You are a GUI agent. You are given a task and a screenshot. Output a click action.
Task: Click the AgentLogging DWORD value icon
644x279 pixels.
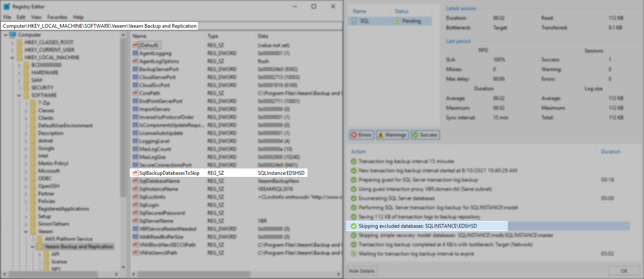coord(135,53)
